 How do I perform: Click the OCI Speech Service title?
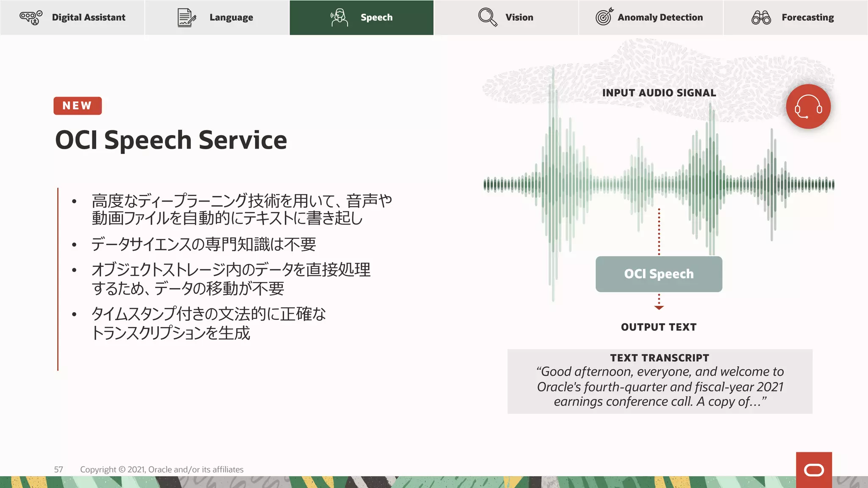point(171,140)
